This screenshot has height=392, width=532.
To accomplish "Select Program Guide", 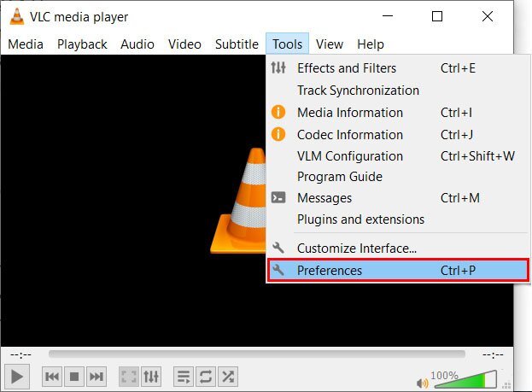I will click(x=398, y=177).
